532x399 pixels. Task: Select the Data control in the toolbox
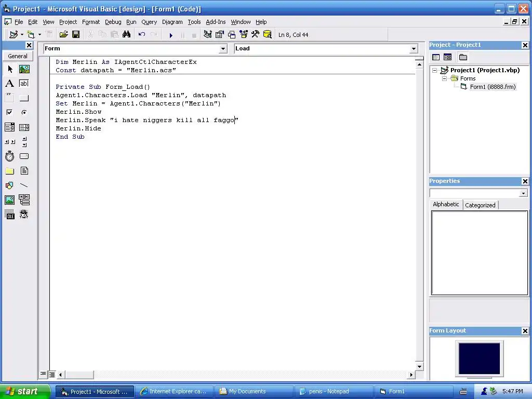[24, 200]
